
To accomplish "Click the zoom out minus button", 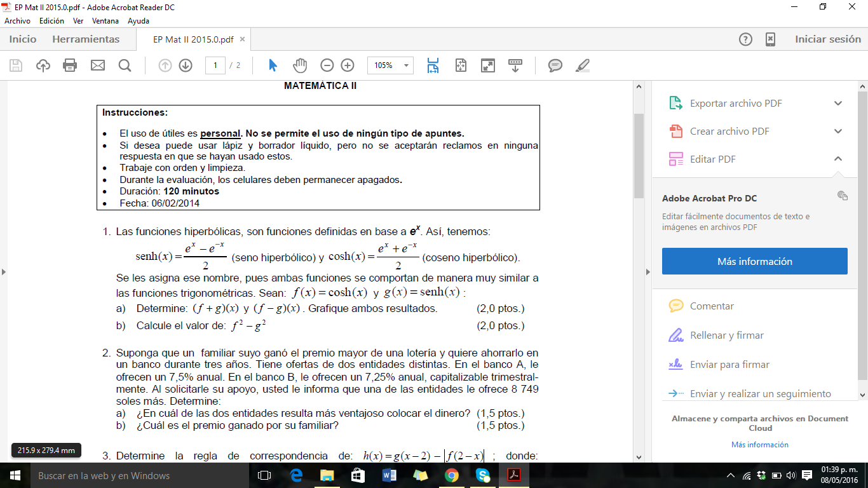I will (327, 65).
